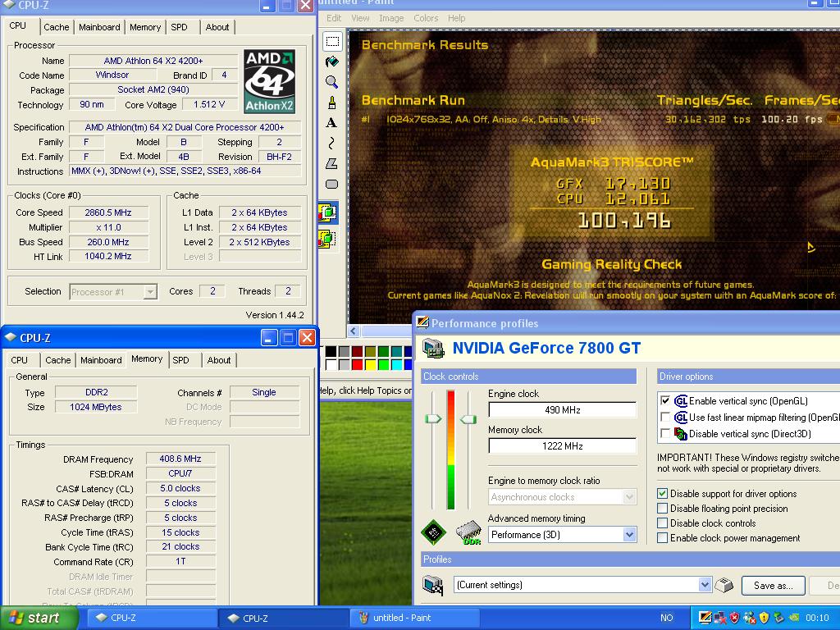
Task: Choose the Magnifier tool in Paint
Action: (332, 82)
